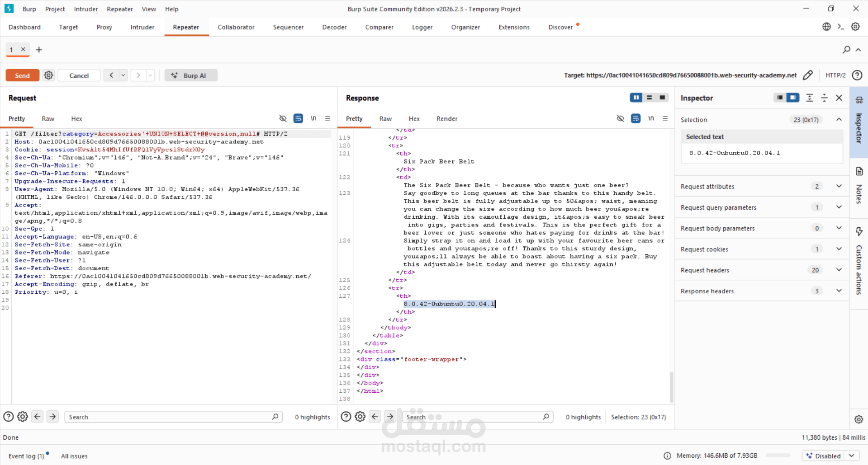Switch to side-by-side request/response layout
868x465 pixels.
pos(636,98)
